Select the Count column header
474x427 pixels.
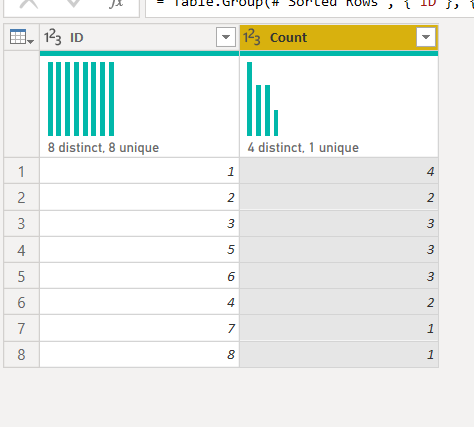(339, 37)
